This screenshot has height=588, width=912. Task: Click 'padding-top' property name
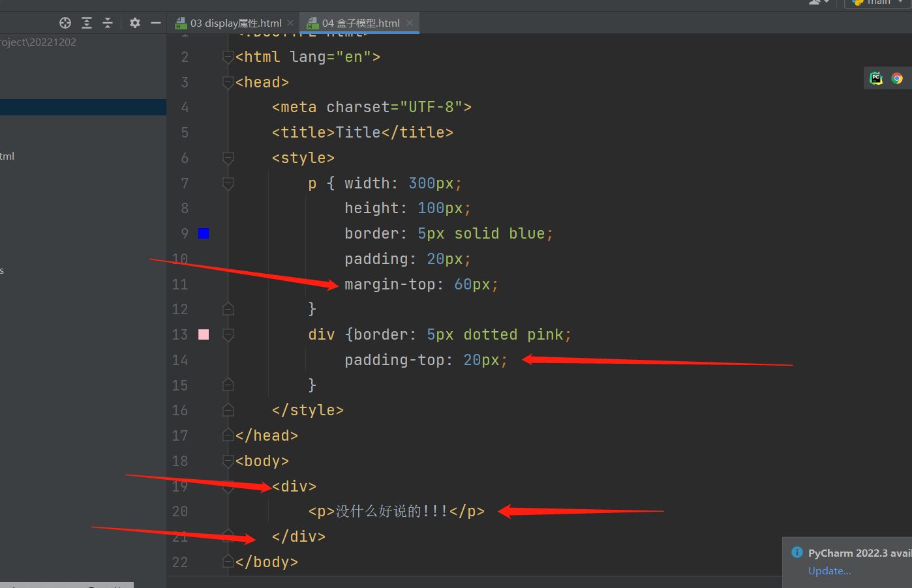395,360
